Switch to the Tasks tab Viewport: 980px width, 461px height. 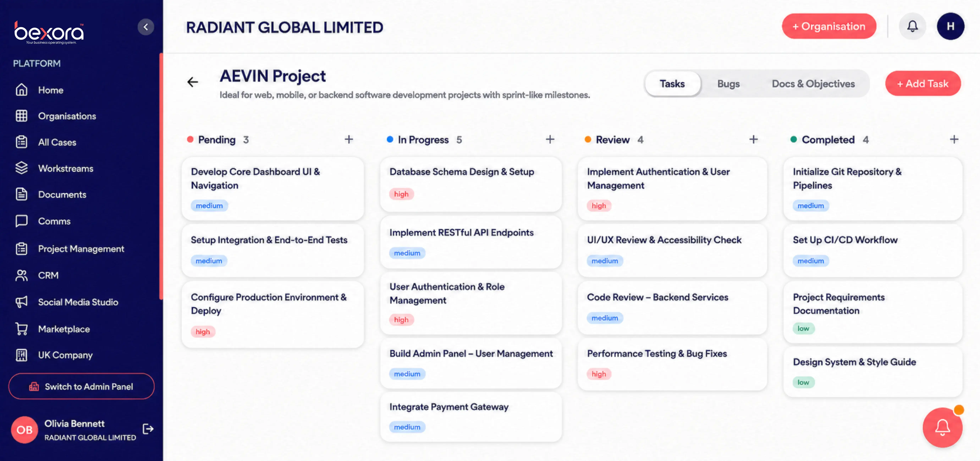672,84
